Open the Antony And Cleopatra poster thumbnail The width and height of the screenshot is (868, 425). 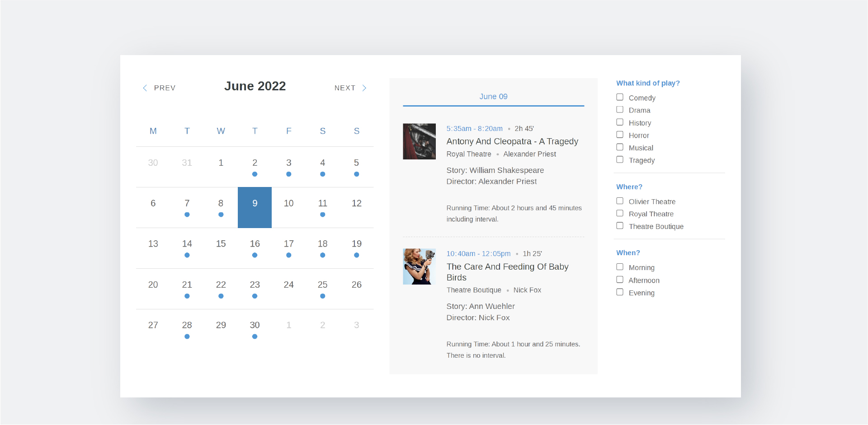coord(419,141)
